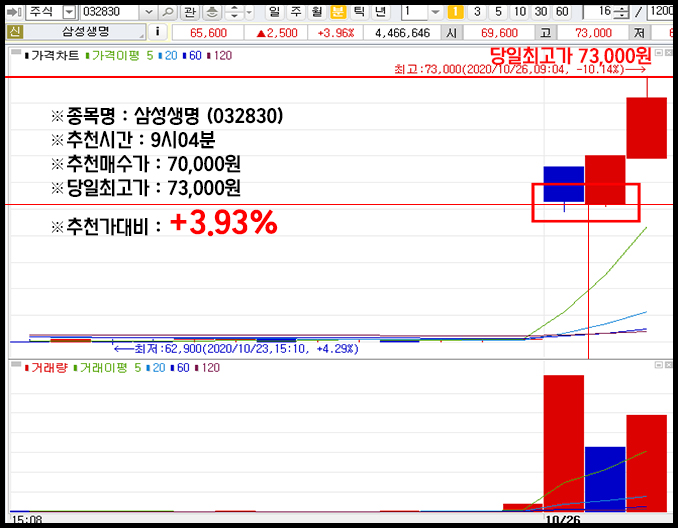The height and width of the screenshot is (528, 678).
Task: Close the volume panel using small x icon
Action: (x=668, y=365)
